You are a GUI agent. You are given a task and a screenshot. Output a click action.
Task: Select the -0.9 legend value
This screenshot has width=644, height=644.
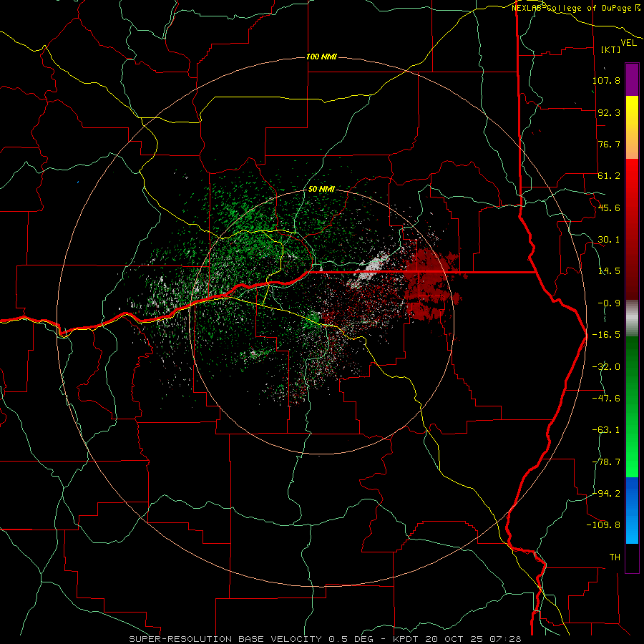coord(609,303)
